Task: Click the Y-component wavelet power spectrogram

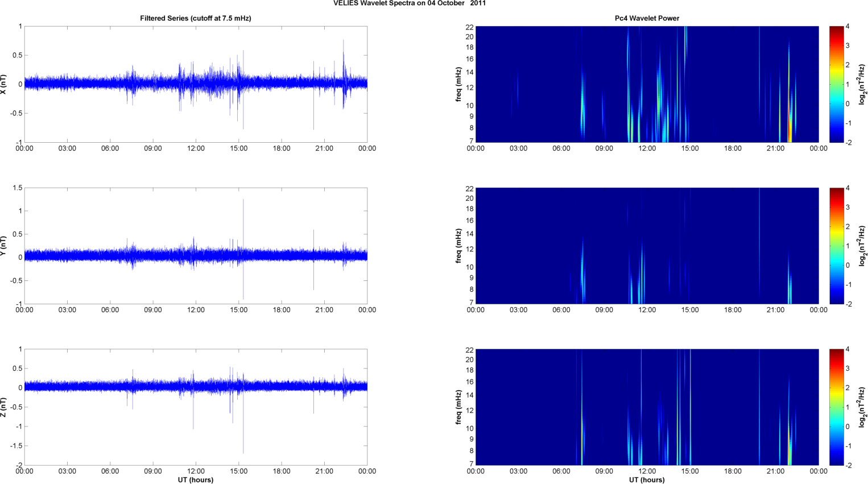Action: pos(647,246)
